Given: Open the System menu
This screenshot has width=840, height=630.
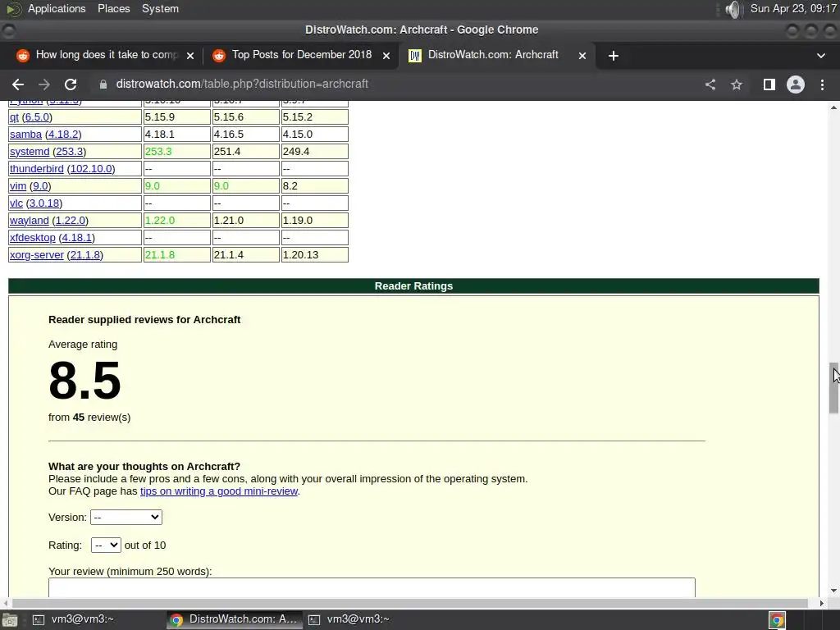Looking at the screenshot, I should (x=160, y=8).
